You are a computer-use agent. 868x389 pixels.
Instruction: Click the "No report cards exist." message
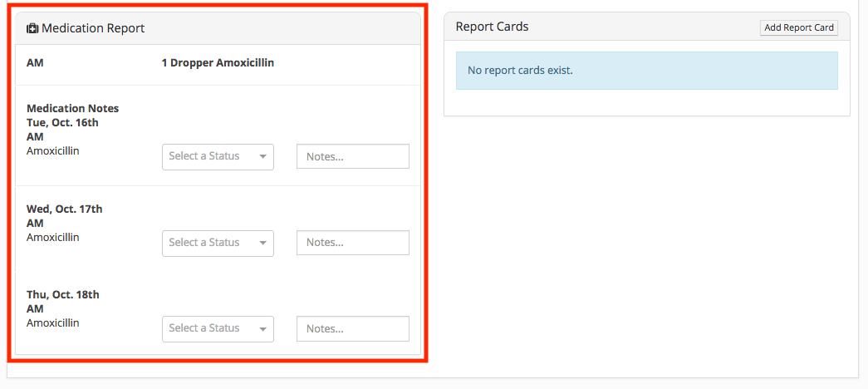520,70
